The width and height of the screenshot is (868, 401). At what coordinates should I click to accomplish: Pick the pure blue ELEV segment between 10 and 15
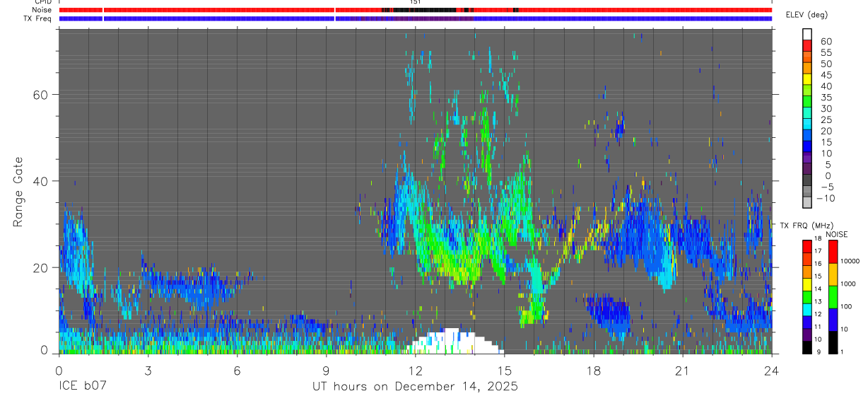pyautogui.click(x=807, y=147)
